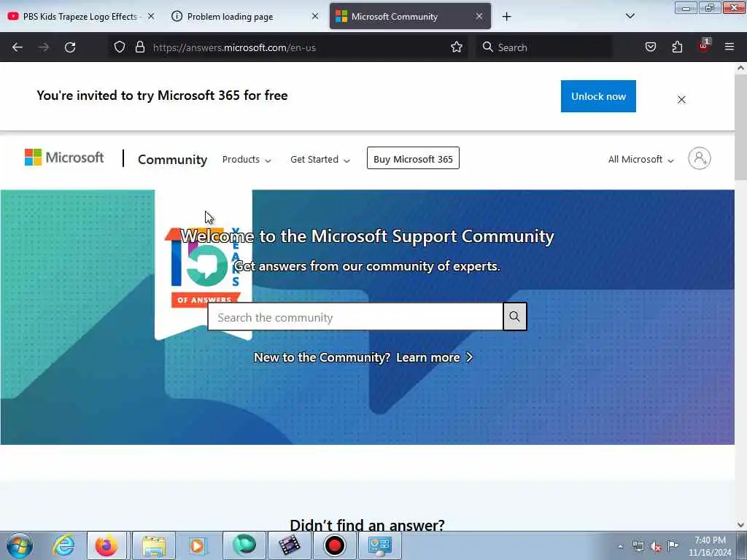The height and width of the screenshot is (560, 747).
Task: Click the Buy Microsoft 365 button
Action: click(x=413, y=158)
